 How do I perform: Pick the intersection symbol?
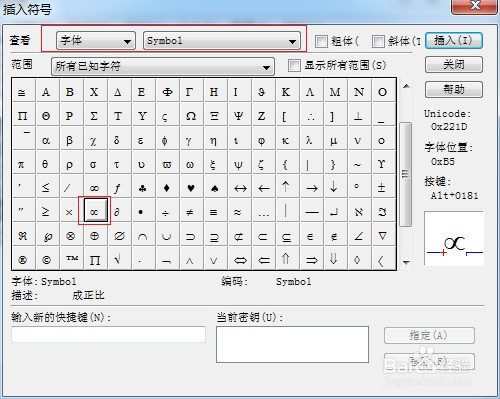pyautogui.click(x=142, y=236)
